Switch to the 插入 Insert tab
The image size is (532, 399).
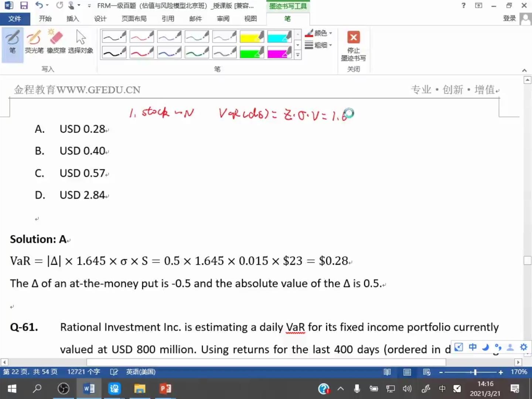tap(72, 19)
